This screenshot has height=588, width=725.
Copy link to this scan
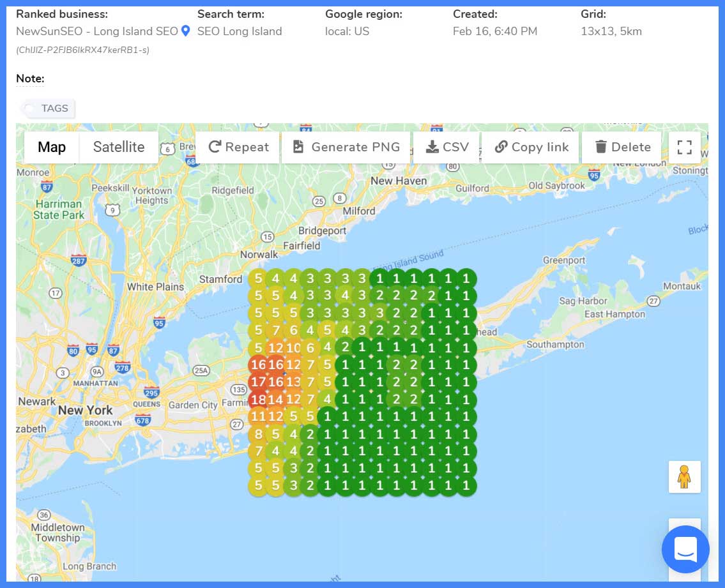pos(531,147)
